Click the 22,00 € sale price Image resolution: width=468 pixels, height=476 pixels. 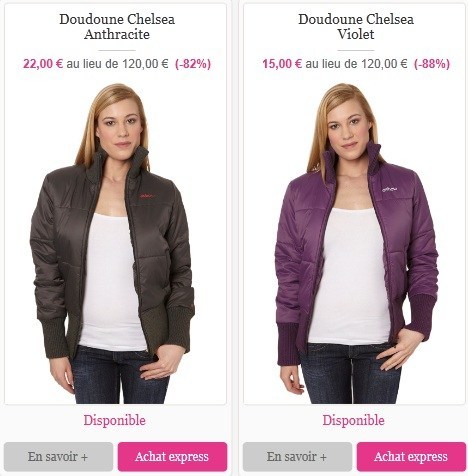click(x=43, y=63)
